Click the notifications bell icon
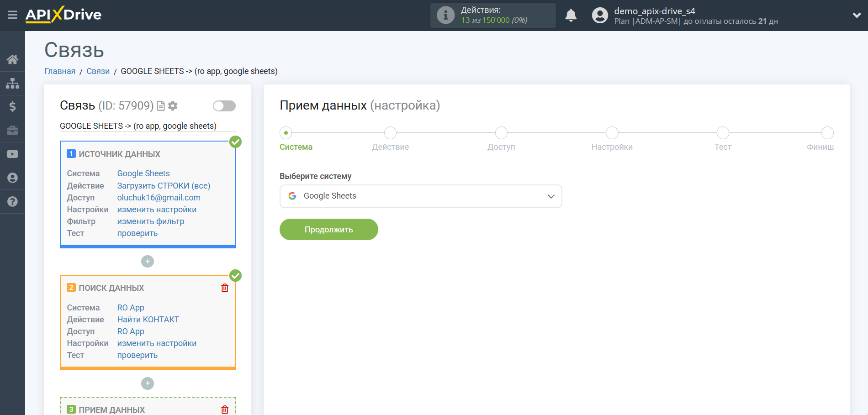Viewport: 868px width, 415px height. pos(571,16)
